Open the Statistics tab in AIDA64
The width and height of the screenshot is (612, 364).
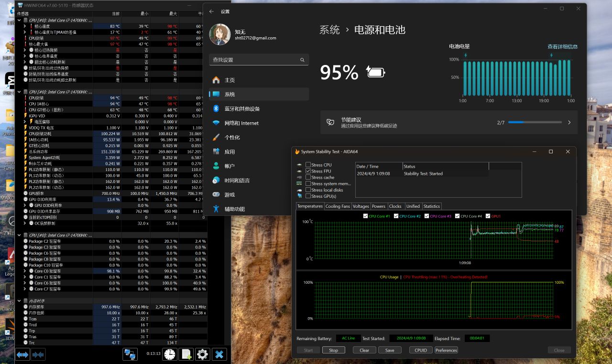[x=431, y=206]
